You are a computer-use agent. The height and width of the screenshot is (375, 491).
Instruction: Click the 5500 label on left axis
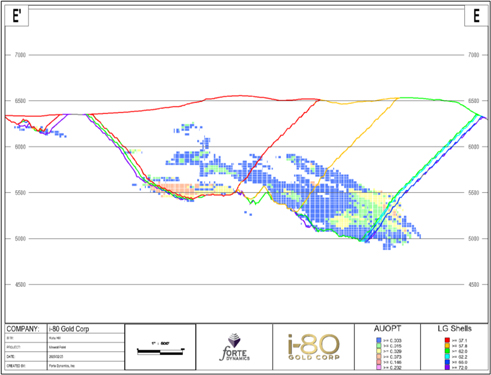click(20, 193)
